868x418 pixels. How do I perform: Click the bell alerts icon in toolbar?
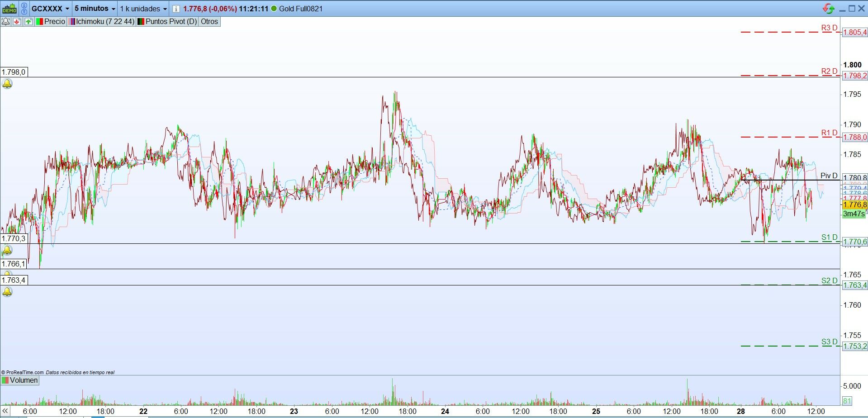point(6,21)
